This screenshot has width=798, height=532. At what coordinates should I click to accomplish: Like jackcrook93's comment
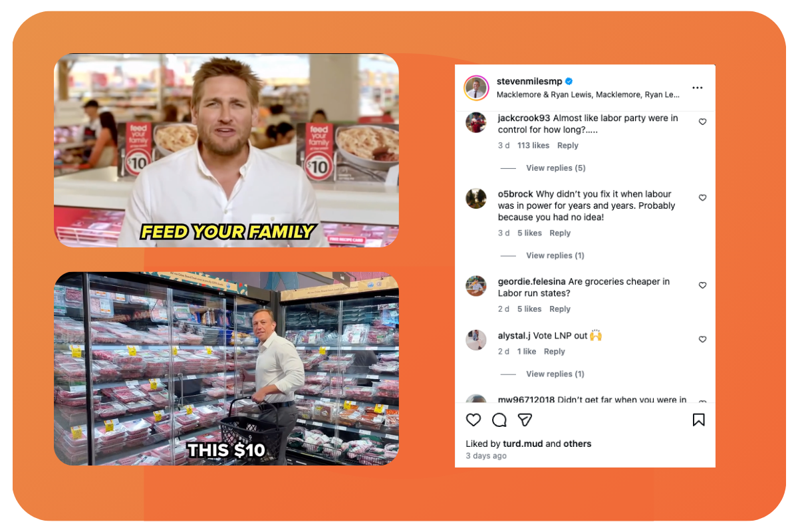[702, 122]
